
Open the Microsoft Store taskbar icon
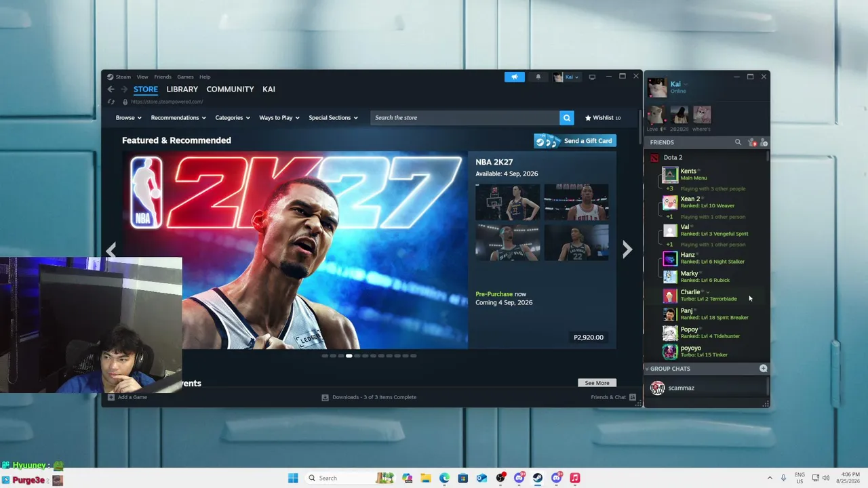462,478
